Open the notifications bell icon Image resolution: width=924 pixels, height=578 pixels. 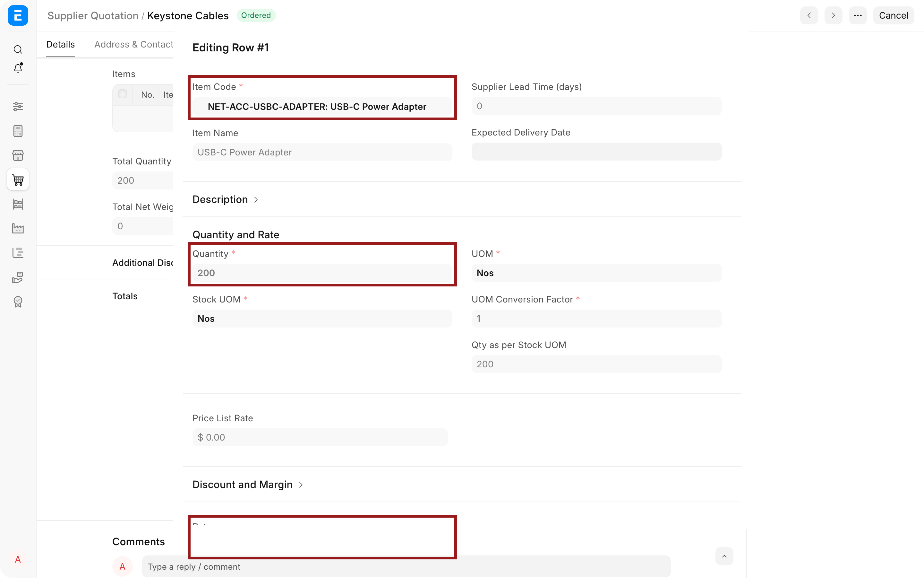[18, 68]
